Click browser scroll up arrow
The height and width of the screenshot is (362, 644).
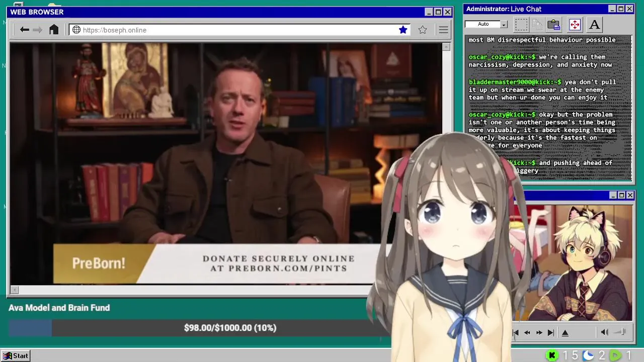tap(446, 47)
